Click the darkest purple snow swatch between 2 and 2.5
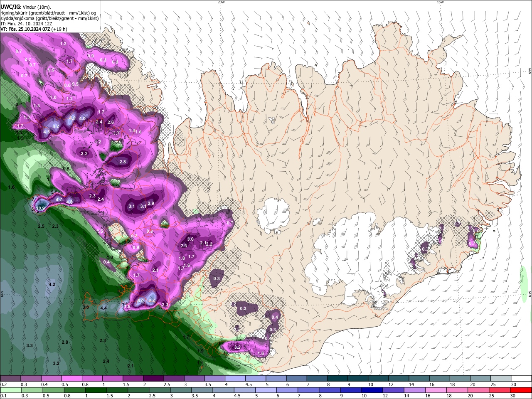Screen dimensions: 532x399 [153, 379]
